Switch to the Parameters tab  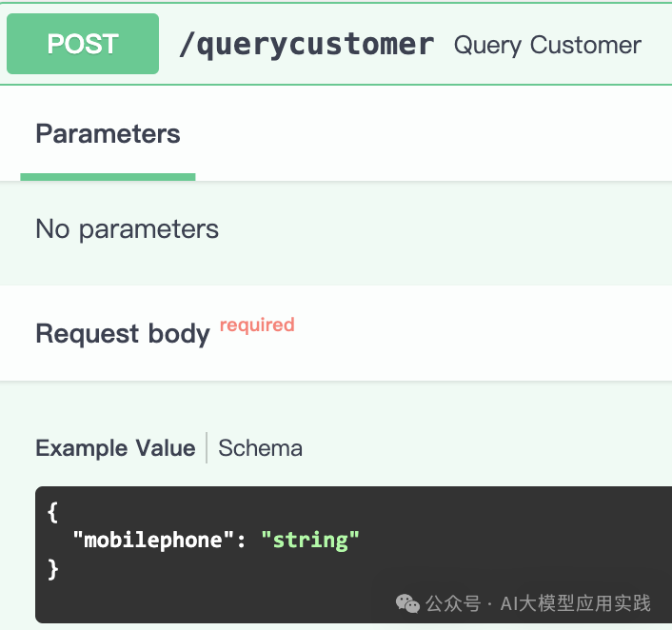point(108,134)
